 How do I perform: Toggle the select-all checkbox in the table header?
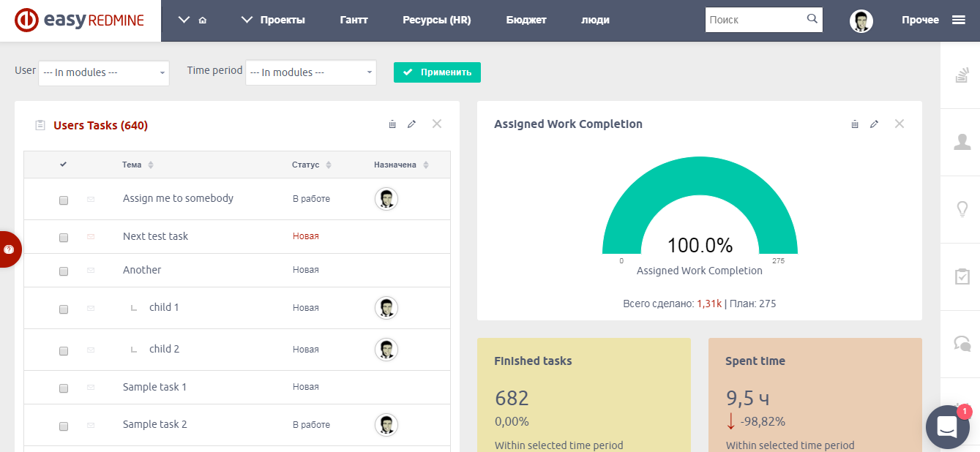(64, 163)
